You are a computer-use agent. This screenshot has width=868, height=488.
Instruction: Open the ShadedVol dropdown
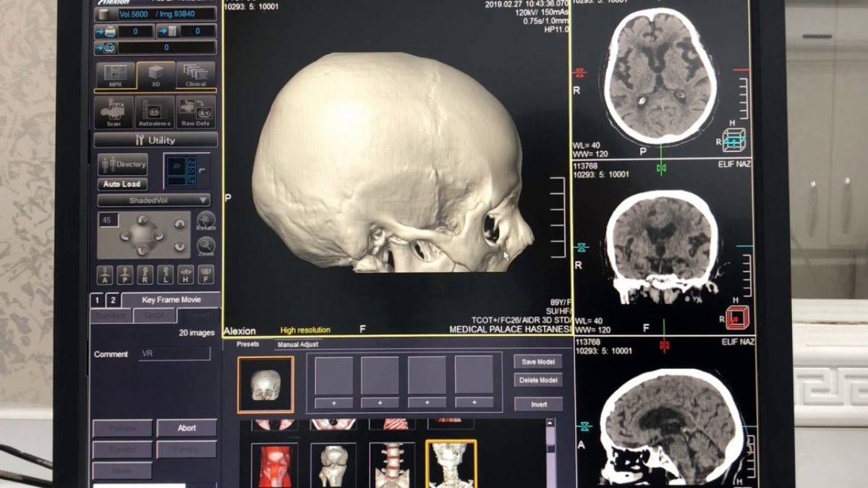click(x=154, y=200)
